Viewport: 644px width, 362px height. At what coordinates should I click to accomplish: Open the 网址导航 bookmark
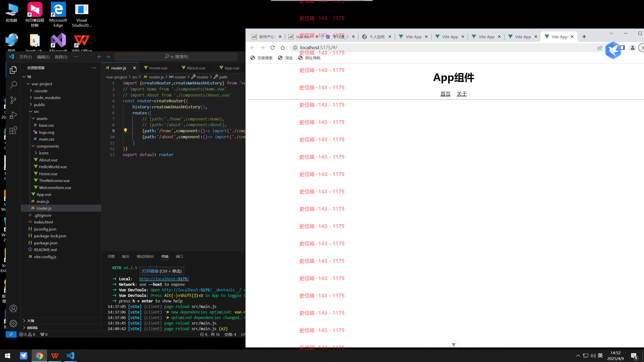[x=309, y=58]
